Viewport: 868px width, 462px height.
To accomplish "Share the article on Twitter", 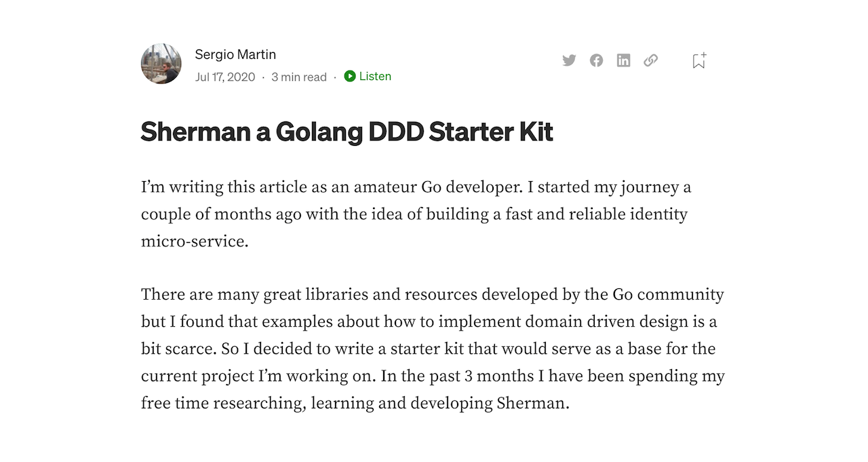I will click(x=569, y=60).
